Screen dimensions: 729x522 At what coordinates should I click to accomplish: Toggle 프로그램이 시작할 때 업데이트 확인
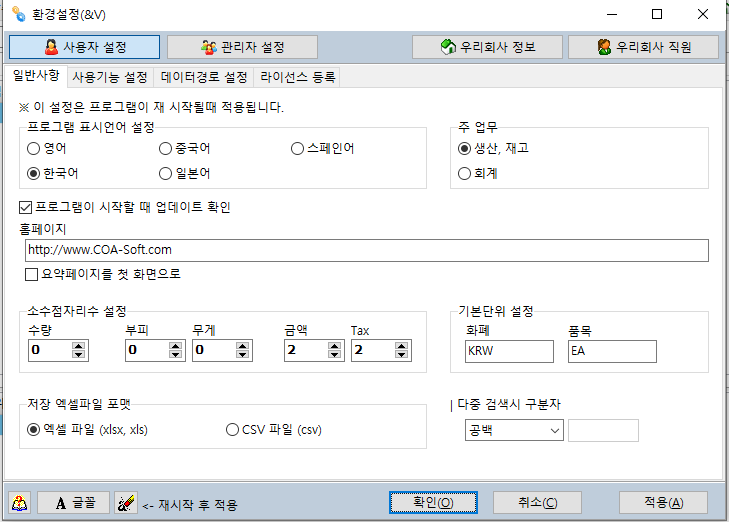(26, 207)
